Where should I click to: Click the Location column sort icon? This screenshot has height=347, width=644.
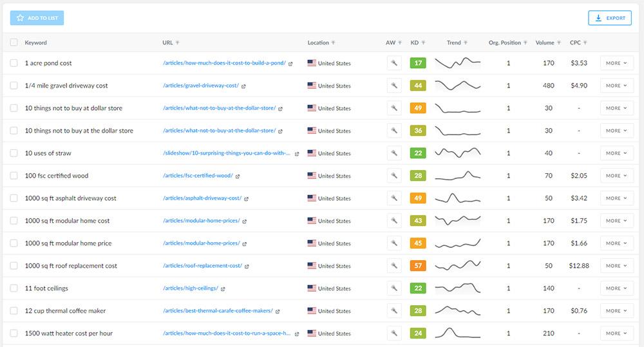click(x=333, y=42)
